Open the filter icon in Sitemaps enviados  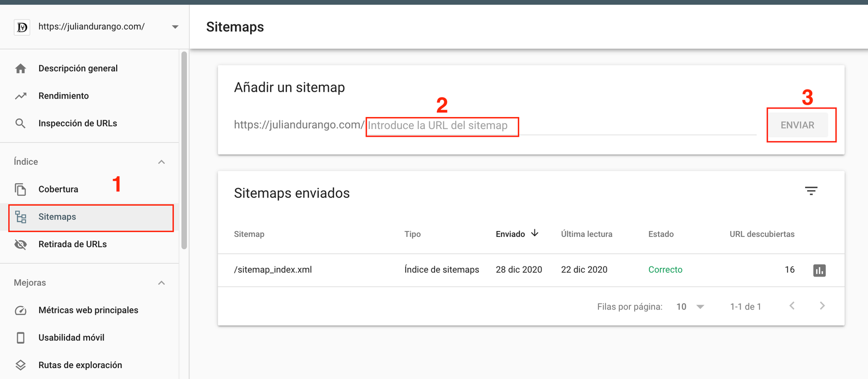[x=811, y=191]
